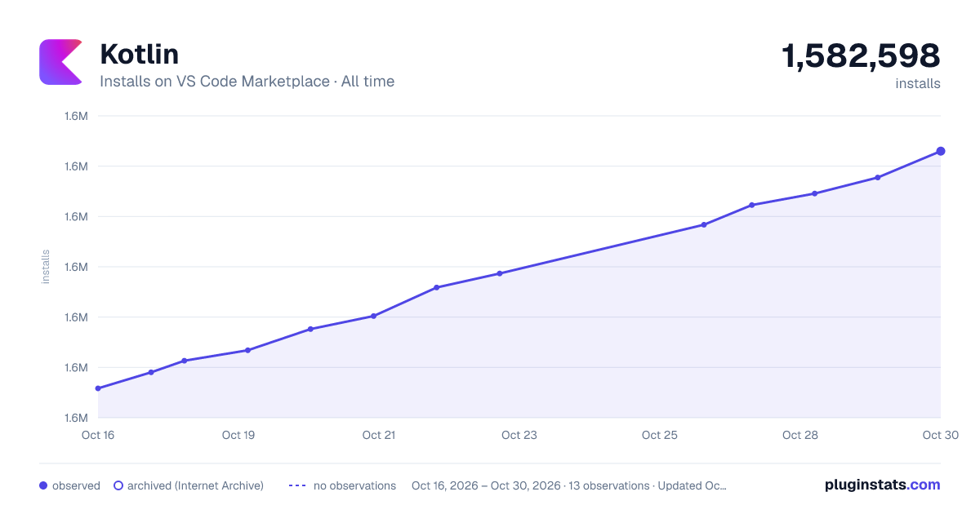Click the Oct 30 axis label
Viewport: 980px width, 514px height.
[940, 435]
